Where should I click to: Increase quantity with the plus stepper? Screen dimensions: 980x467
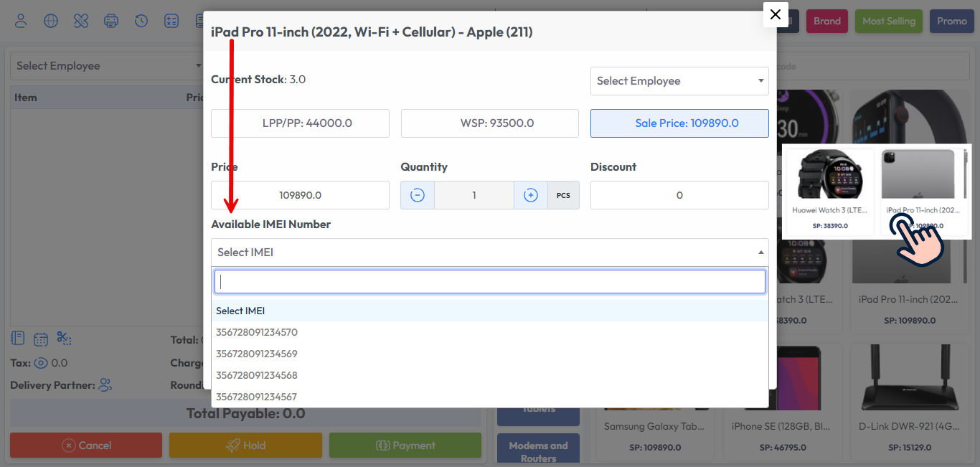[x=530, y=194]
